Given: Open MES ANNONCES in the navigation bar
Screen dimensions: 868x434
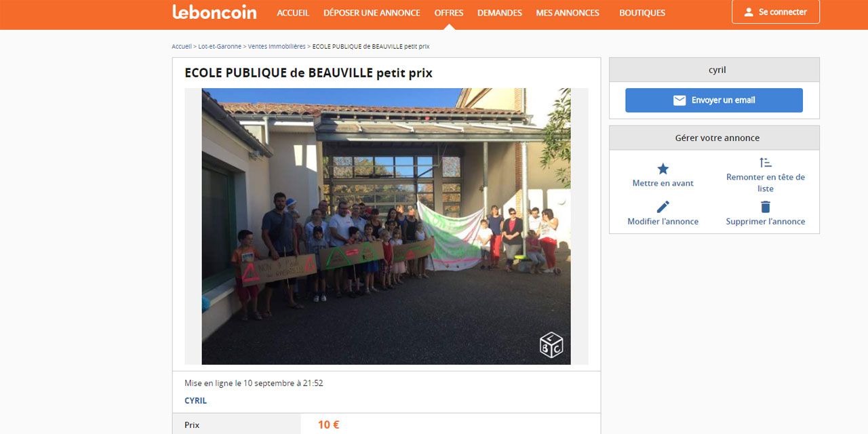Looking at the screenshot, I should pos(568,13).
